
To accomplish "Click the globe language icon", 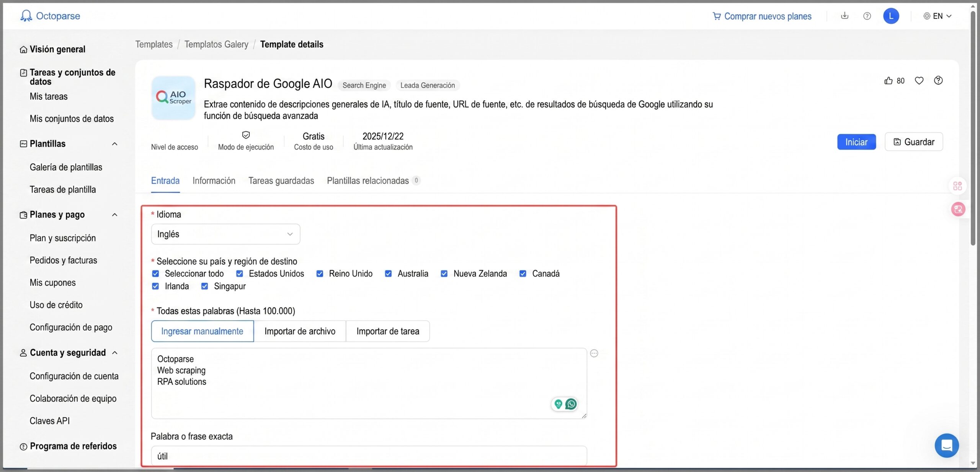I will point(927,16).
